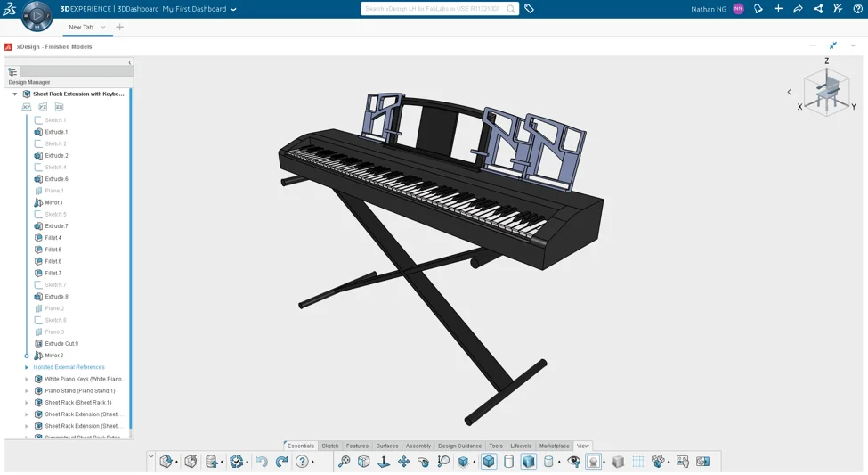
Task: Select the XY plane icon
Action: [x=27, y=107]
